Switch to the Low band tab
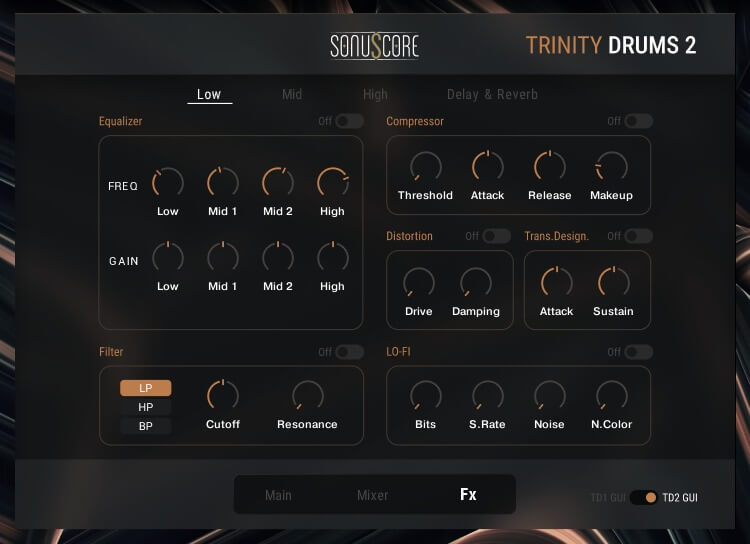The height and width of the screenshot is (544, 750). coord(209,95)
